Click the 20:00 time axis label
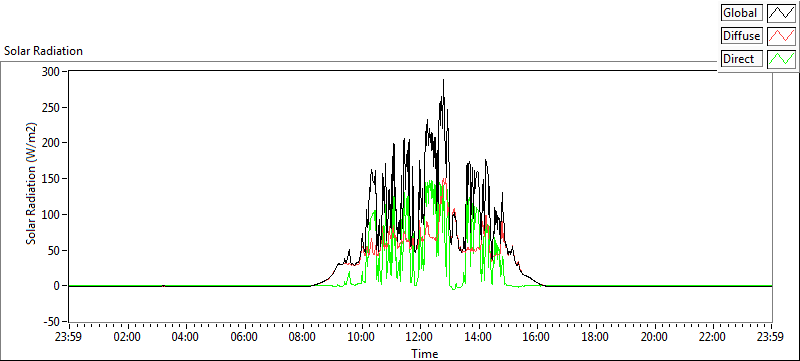Image resolution: width=800 pixels, height=361 pixels. click(x=654, y=337)
